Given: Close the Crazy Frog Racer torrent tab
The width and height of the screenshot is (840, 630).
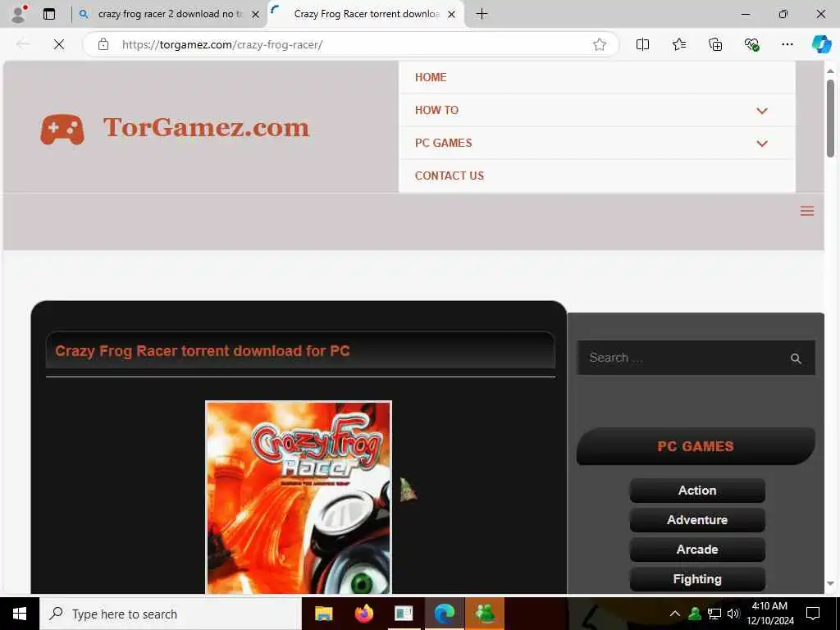Looking at the screenshot, I should point(452,15).
